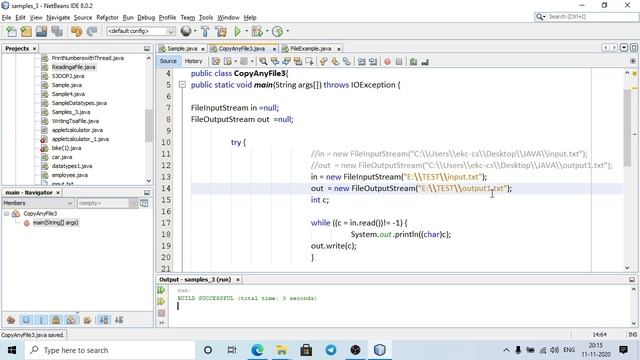This screenshot has width=640, height=360.
Task: Open the Tools menu
Action: (206, 18)
